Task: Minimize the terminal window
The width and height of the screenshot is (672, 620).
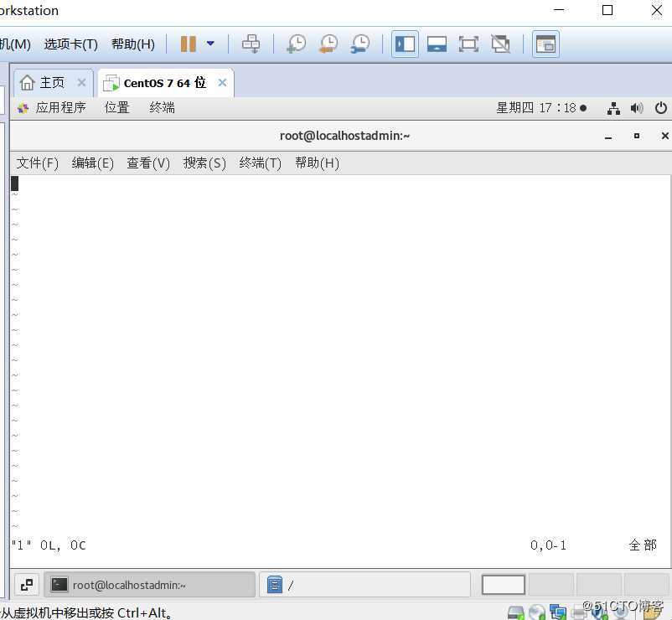Action: pyautogui.click(x=608, y=137)
